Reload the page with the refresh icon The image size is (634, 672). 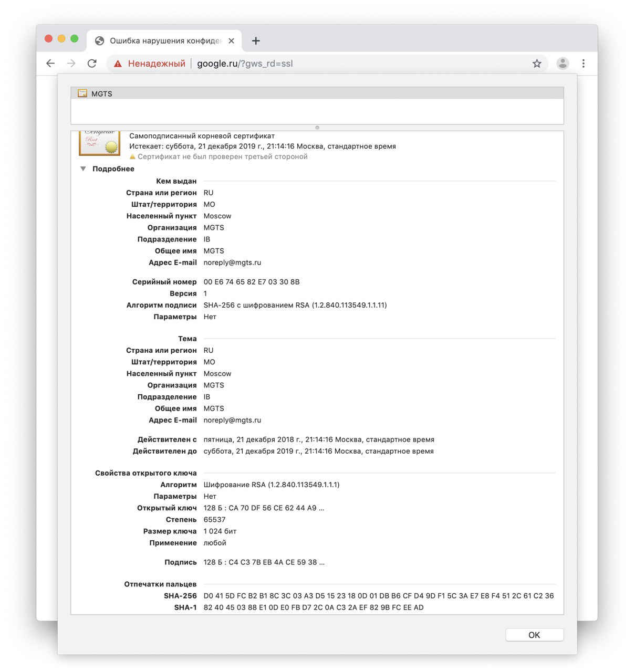(92, 64)
